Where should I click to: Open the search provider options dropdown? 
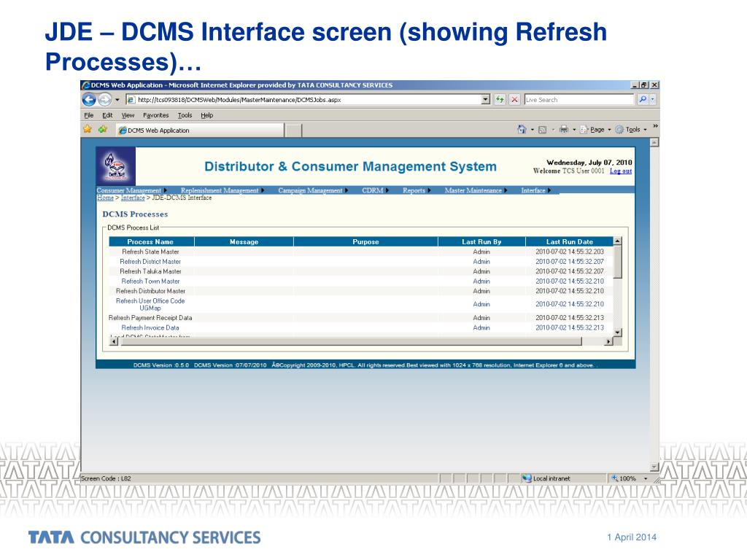coord(653,99)
